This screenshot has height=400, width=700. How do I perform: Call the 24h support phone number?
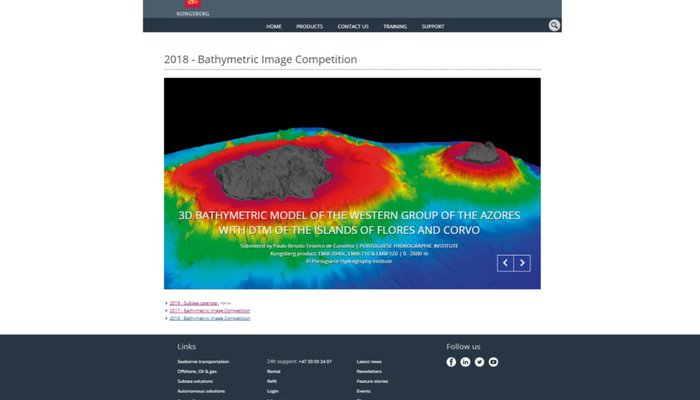click(315, 362)
